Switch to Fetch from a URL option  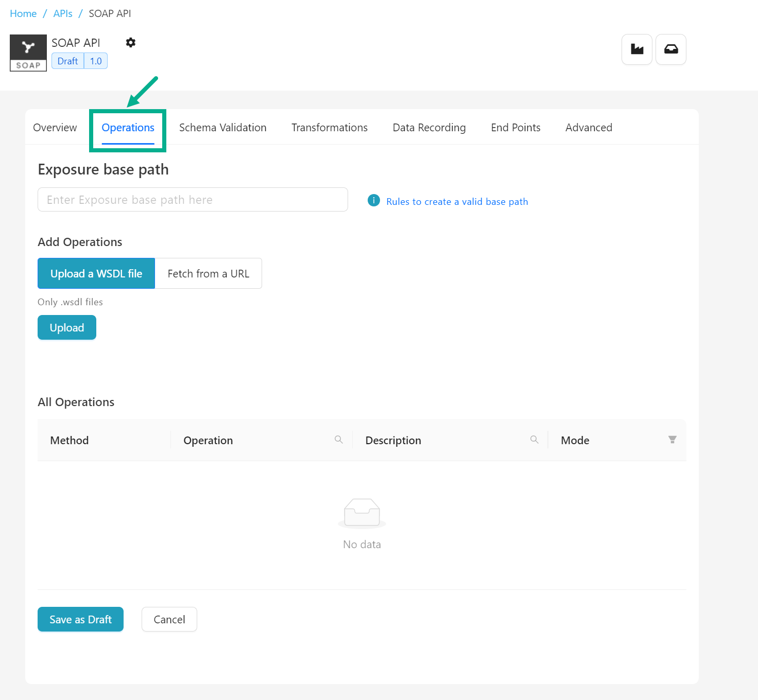tap(208, 273)
